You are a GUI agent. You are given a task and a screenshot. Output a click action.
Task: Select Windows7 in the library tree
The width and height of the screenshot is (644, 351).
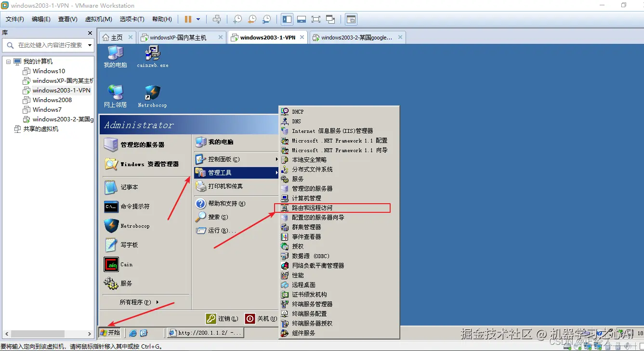pyautogui.click(x=47, y=110)
